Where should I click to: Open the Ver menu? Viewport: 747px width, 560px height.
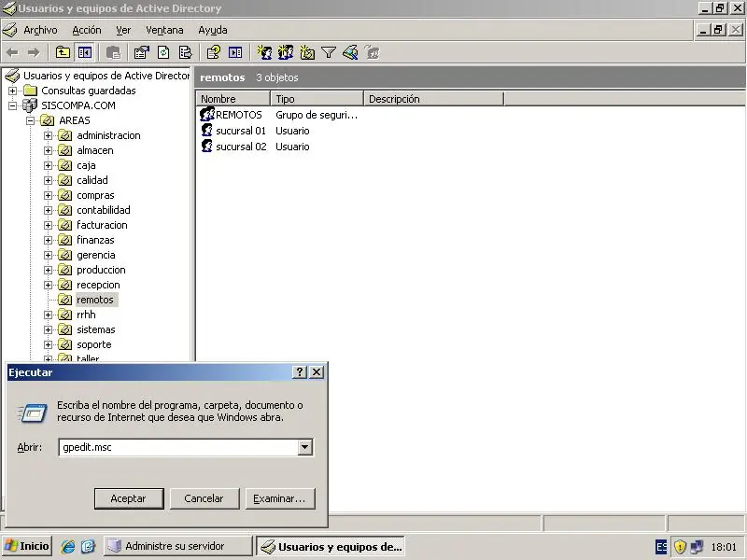(x=123, y=30)
